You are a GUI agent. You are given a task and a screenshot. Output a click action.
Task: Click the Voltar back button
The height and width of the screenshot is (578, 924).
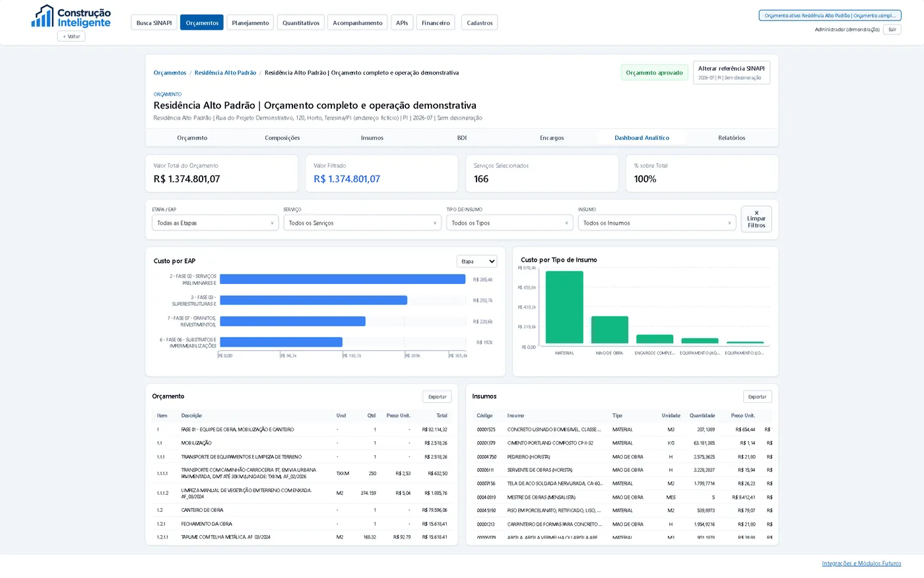click(x=71, y=36)
